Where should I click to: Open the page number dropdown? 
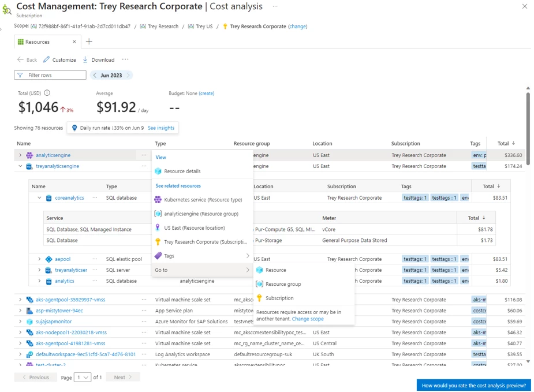(83, 378)
